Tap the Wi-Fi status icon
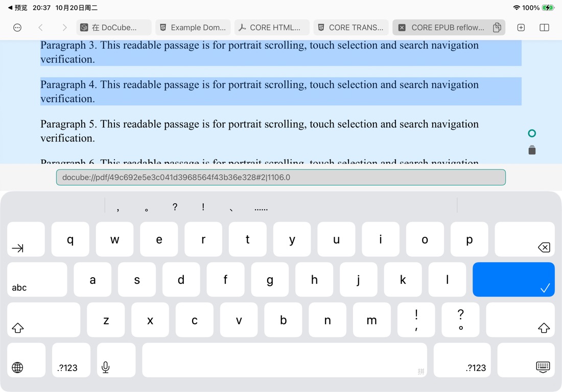Screen dimensions: 562x392 517,8
